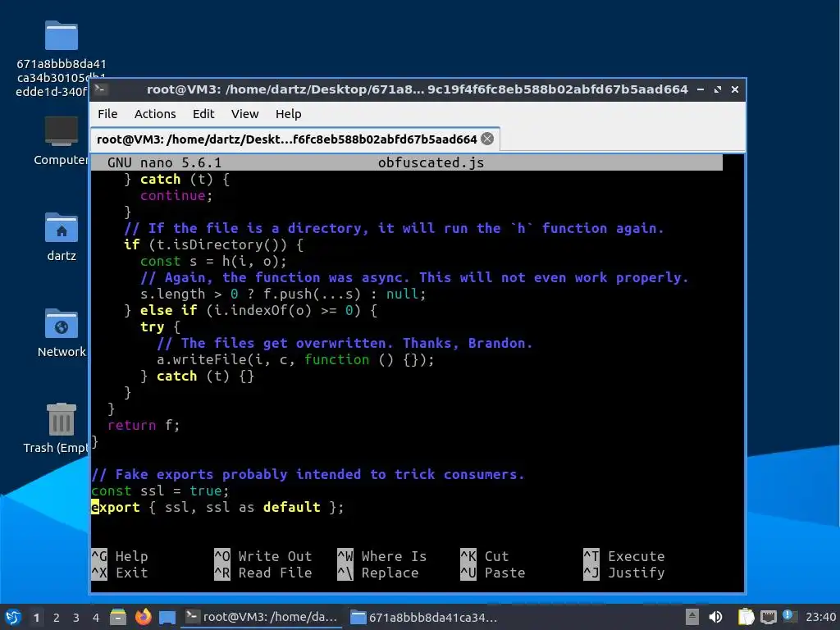This screenshot has width=840, height=630.
Task: Click the 'const s = h(i, o);' line
Action: (x=214, y=262)
